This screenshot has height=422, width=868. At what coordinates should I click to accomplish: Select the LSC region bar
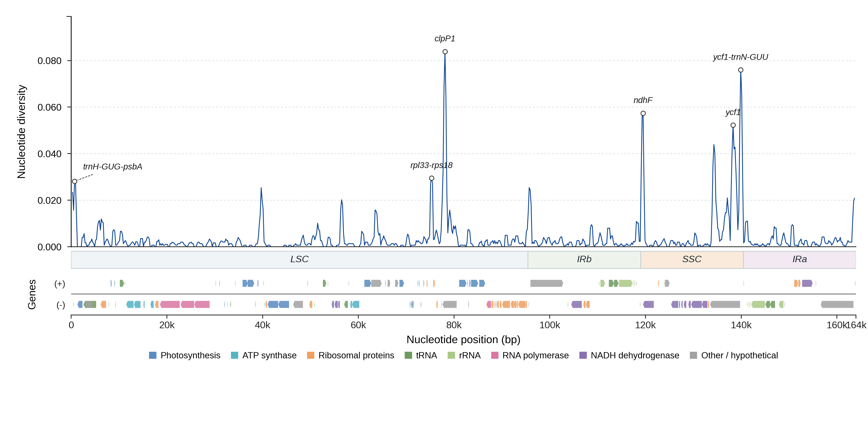pos(299,260)
